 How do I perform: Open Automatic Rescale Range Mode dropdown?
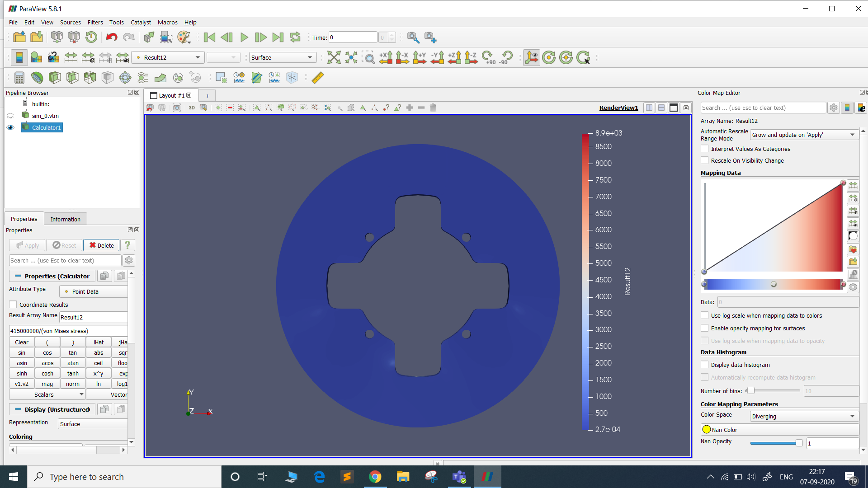[x=803, y=135]
